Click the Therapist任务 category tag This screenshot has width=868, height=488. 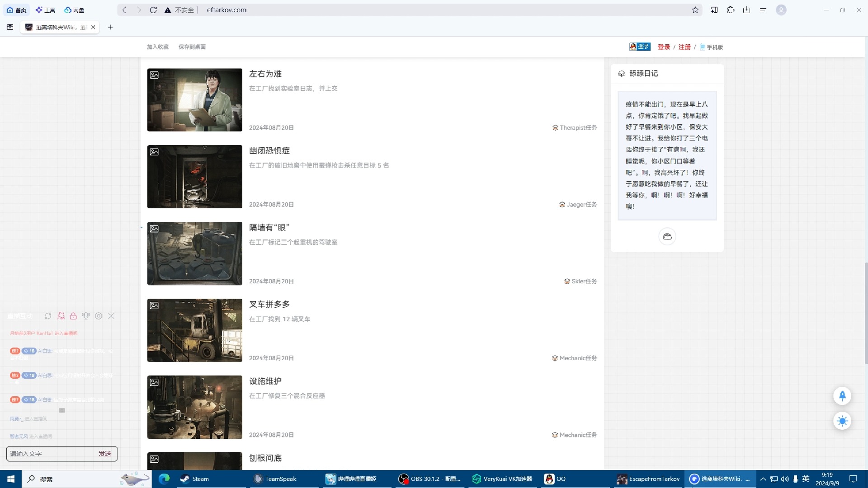coord(575,128)
